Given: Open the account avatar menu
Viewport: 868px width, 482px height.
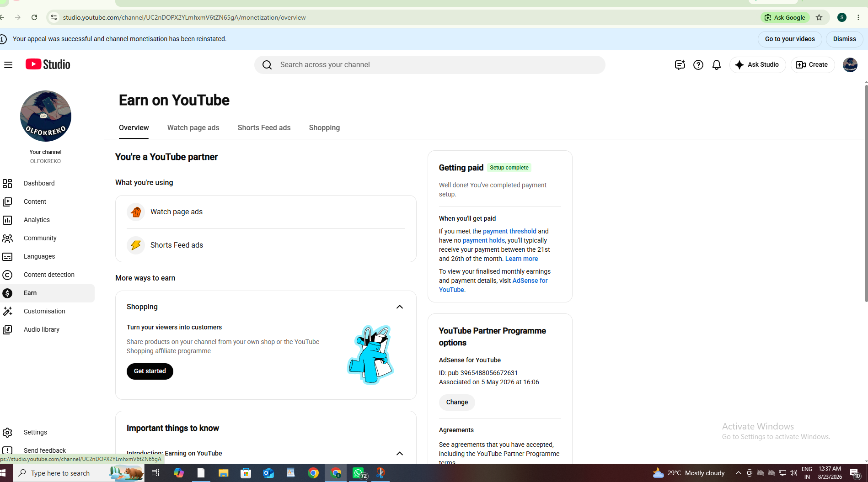Looking at the screenshot, I should tap(850, 65).
